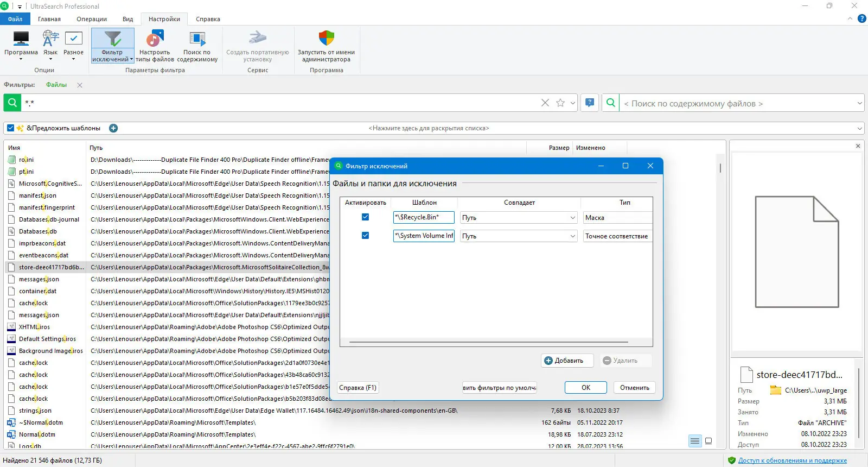Click the Доступ к обновлениям и поддержке link
The image size is (868, 467).
pyautogui.click(x=792, y=460)
